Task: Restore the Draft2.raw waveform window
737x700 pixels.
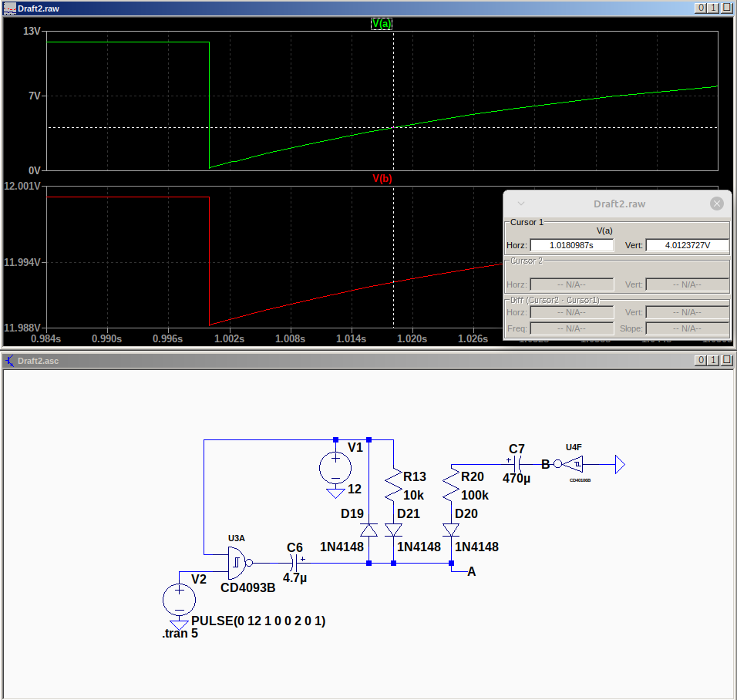Action: coord(714,8)
